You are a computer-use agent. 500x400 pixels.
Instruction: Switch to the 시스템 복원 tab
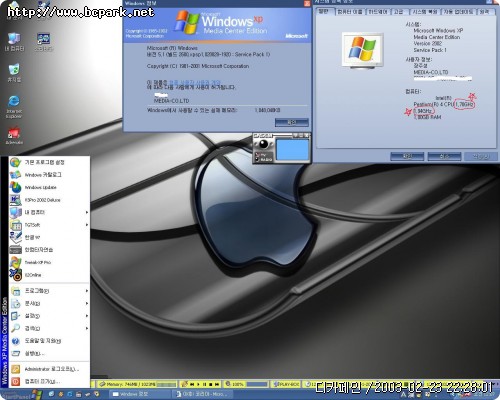click(425, 12)
